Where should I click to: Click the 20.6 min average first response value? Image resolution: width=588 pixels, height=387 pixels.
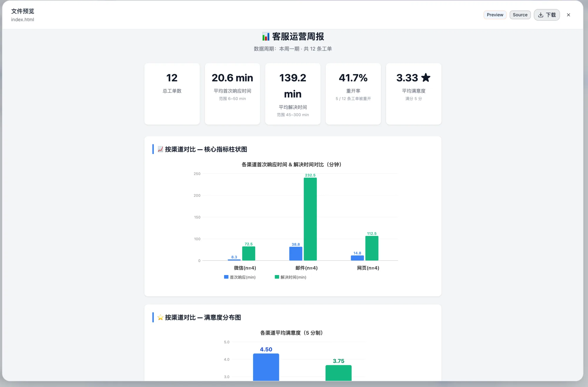click(x=232, y=78)
